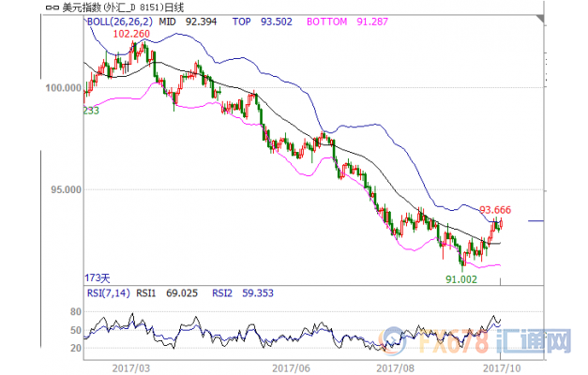Click the chain link icon beside chart title
The width and height of the screenshot is (588, 375).
(53, 7)
